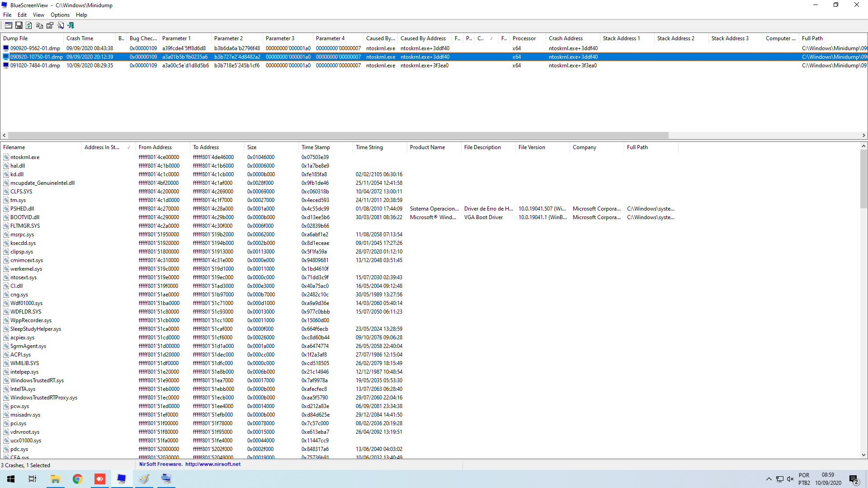This screenshot has height=488, width=868.
Task: Sort crashes by the Processor column header
Action: pos(528,38)
